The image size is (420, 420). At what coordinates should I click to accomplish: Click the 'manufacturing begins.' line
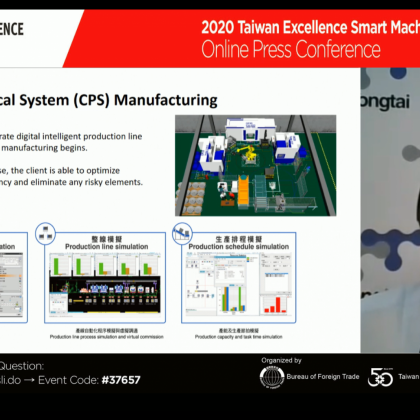tap(45, 148)
